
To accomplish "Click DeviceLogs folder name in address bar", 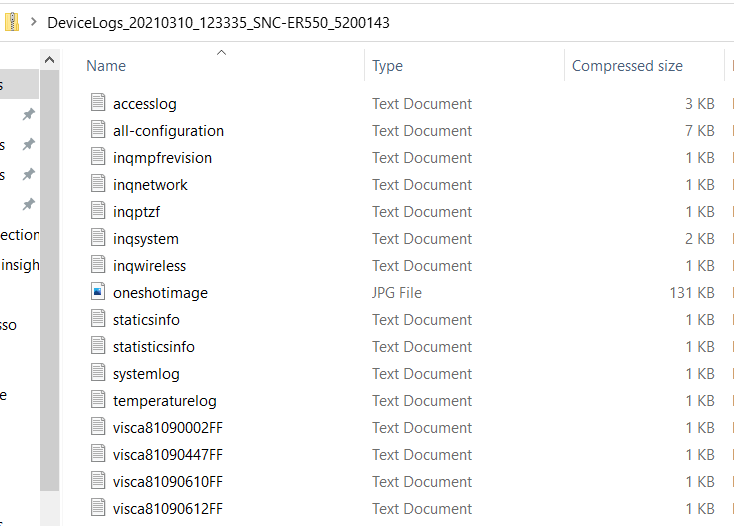I will (x=218, y=22).
